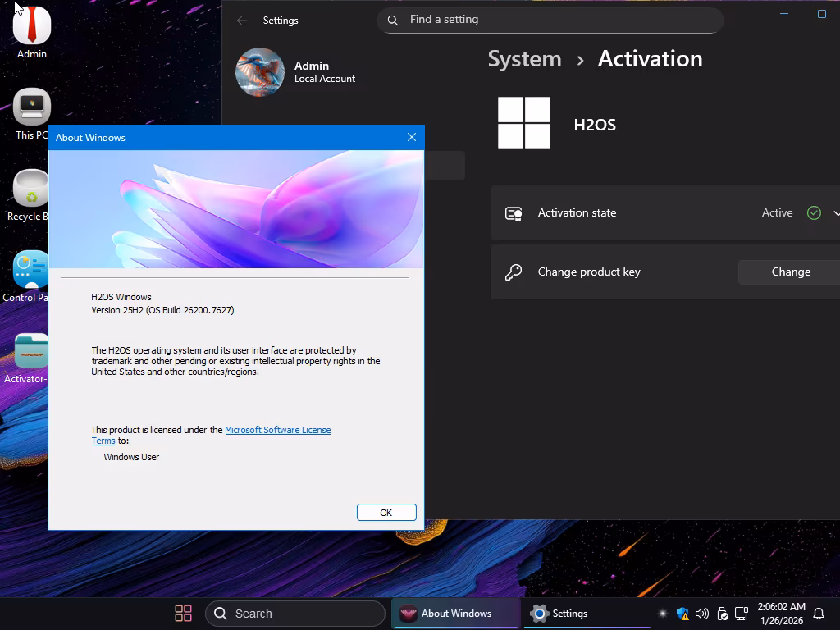Viewport: 840px width, 630px height.
Task: Click Change product key button
Action: (790, 272)
